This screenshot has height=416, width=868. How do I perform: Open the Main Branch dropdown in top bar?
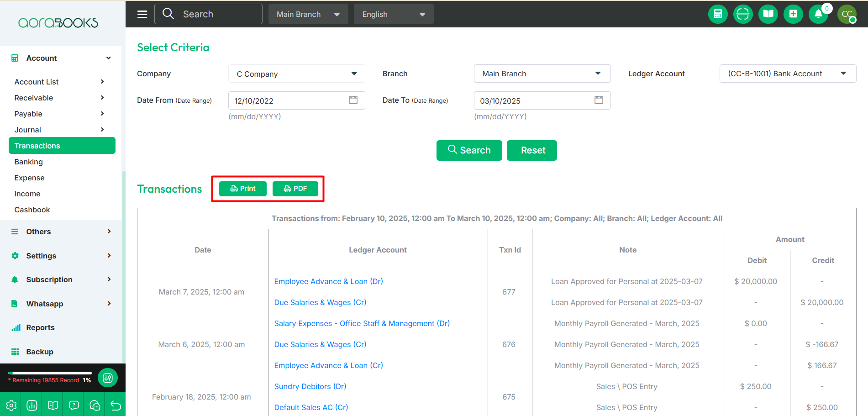point(308,14)
